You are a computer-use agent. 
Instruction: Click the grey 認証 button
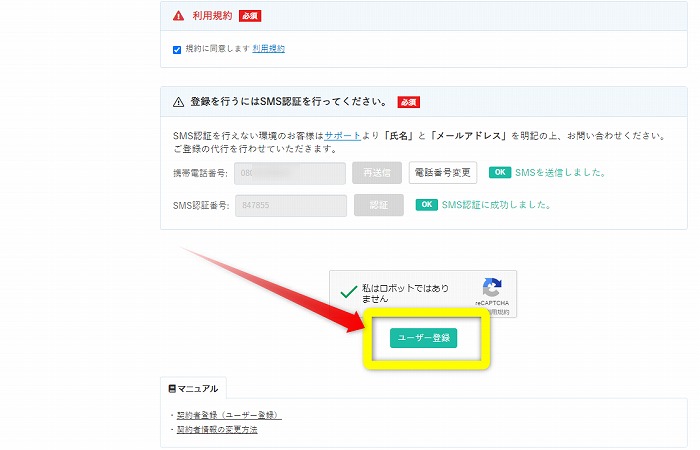coord(377,205)
